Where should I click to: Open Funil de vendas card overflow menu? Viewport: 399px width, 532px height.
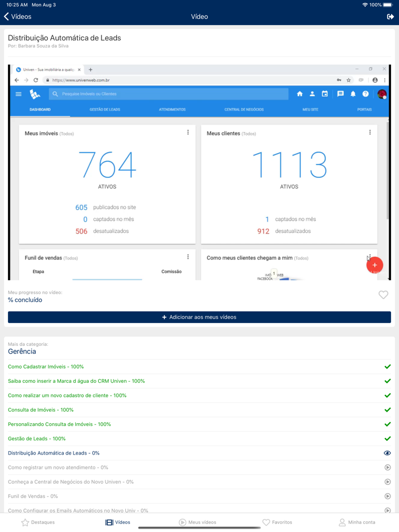coord(188,257)
